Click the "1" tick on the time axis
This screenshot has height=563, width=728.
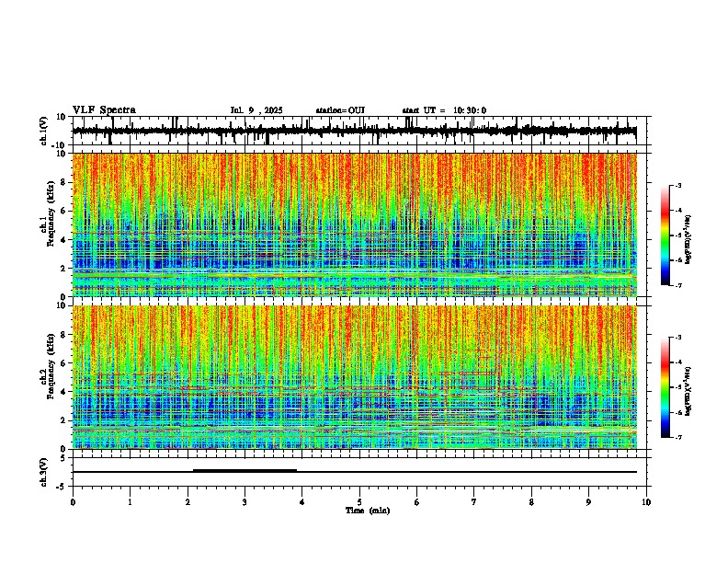tap(130, 502)
